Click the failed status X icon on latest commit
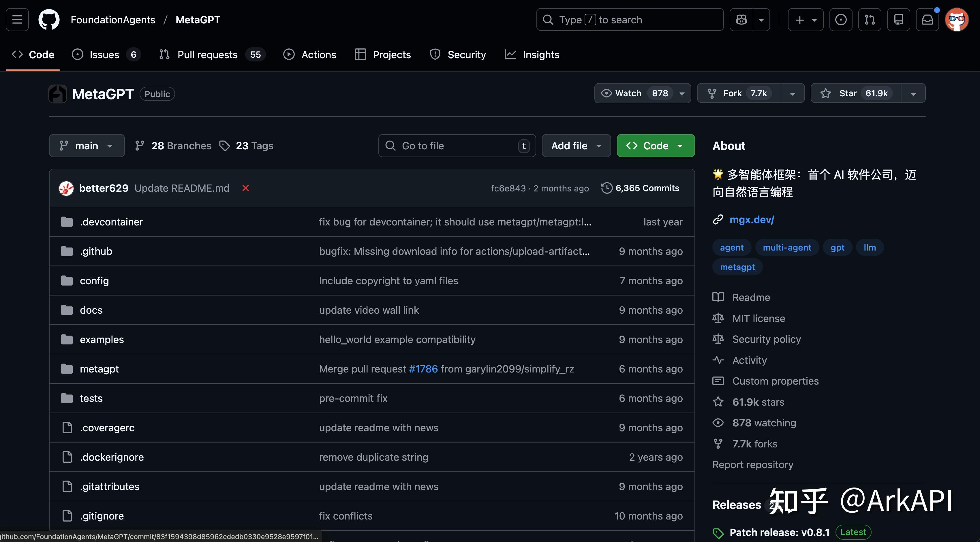 (246, 188)
